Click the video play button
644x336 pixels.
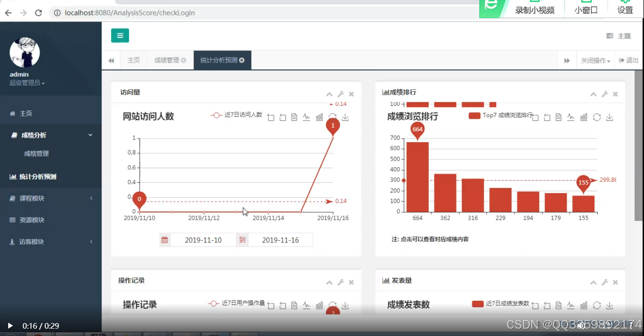[x=10, y=326]
